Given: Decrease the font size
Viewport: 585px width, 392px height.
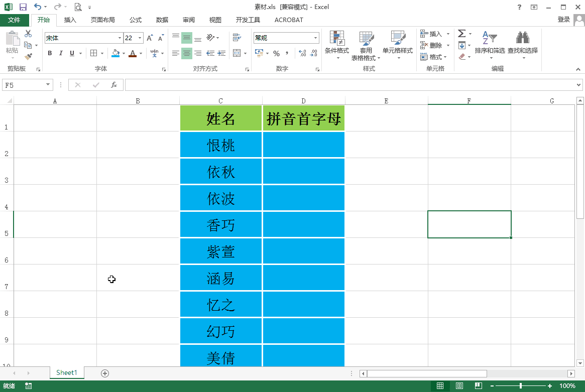Looking at the screenshot, I should [x=161, y=38].
